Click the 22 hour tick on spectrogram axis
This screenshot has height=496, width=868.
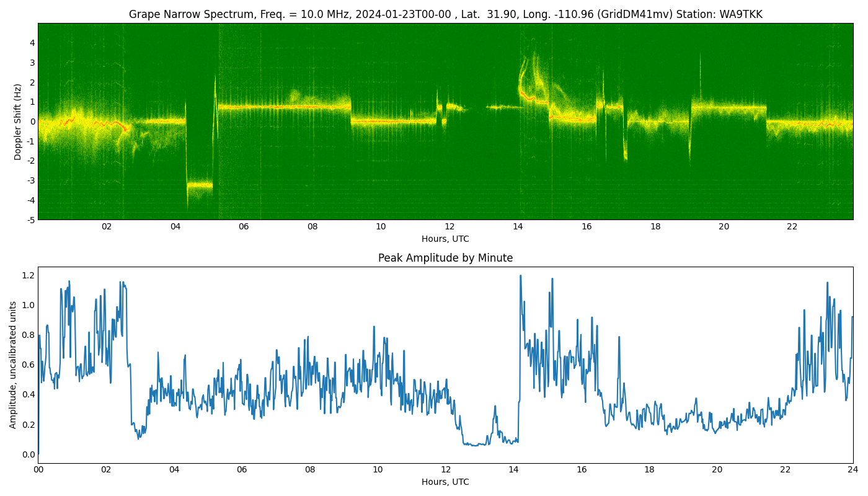792,227
